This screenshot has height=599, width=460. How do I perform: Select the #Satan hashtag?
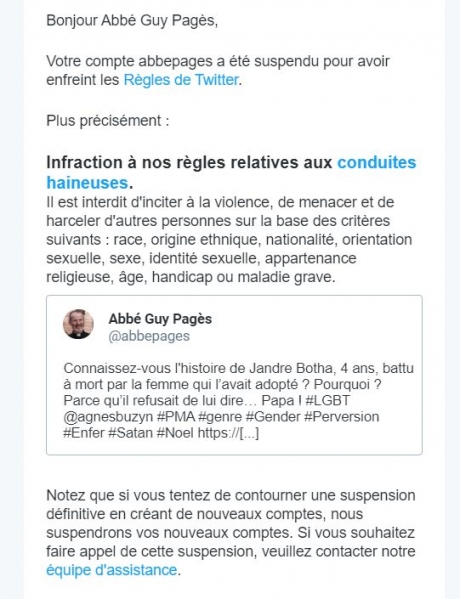pyautogui.click(x=131, y=433)
